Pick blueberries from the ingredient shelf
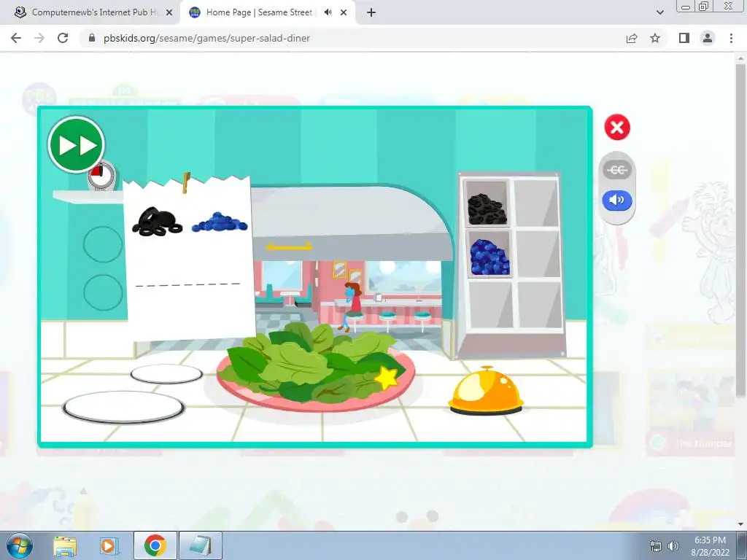 [489, 257]
